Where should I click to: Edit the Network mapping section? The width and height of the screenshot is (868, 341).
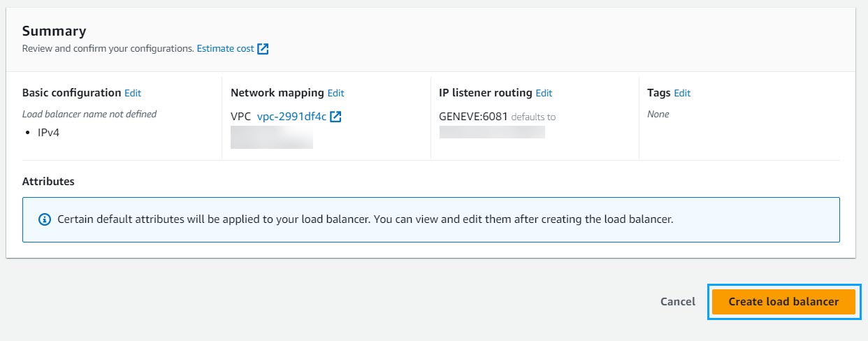coord(336,93)
